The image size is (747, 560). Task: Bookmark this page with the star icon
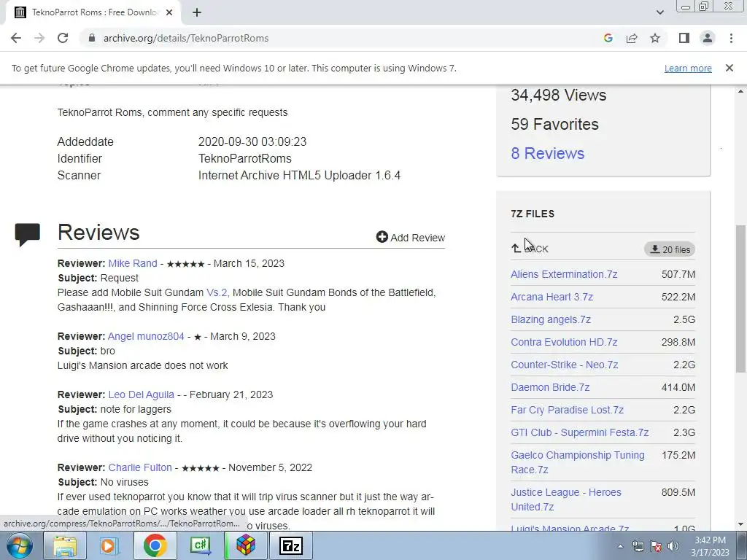[x=655, y=38]
